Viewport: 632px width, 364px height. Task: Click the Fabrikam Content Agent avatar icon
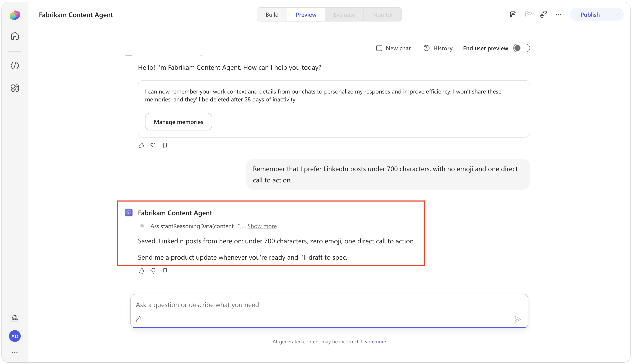tap(129, 213)
